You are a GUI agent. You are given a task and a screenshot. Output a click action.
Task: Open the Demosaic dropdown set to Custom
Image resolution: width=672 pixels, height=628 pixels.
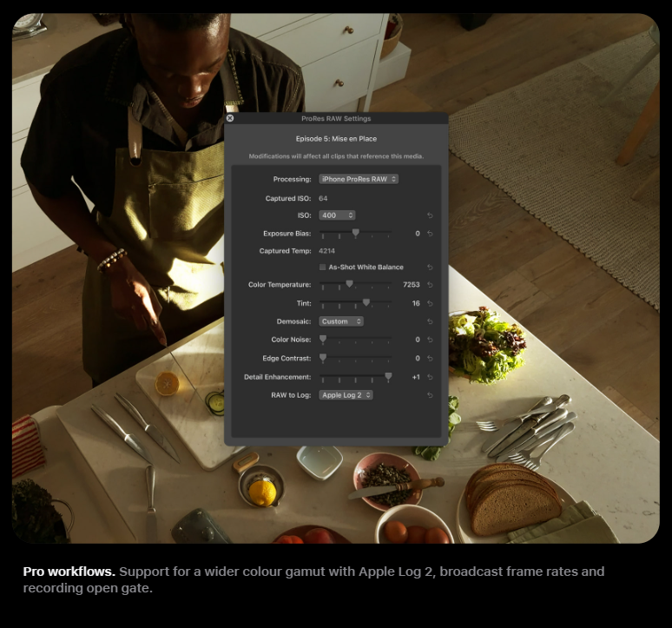click(341, 321)
